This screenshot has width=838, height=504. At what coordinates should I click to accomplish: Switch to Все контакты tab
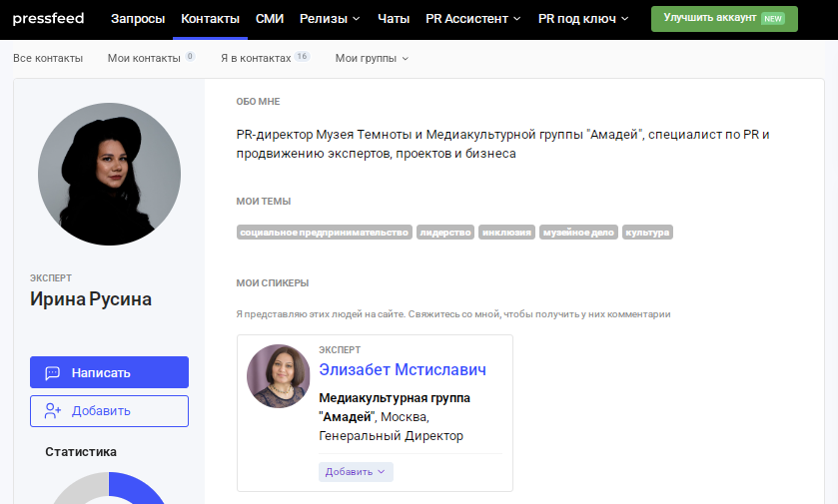(x=48, y=58)
